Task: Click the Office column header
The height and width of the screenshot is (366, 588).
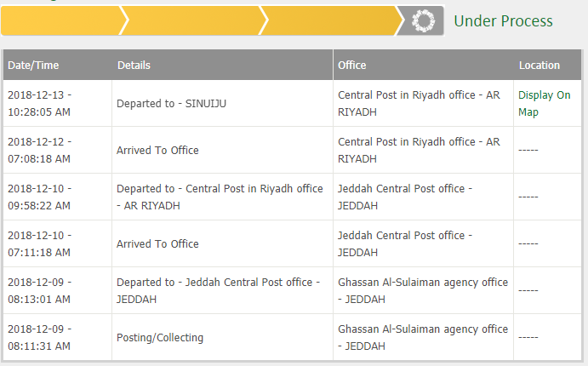Action: (351, 66)
